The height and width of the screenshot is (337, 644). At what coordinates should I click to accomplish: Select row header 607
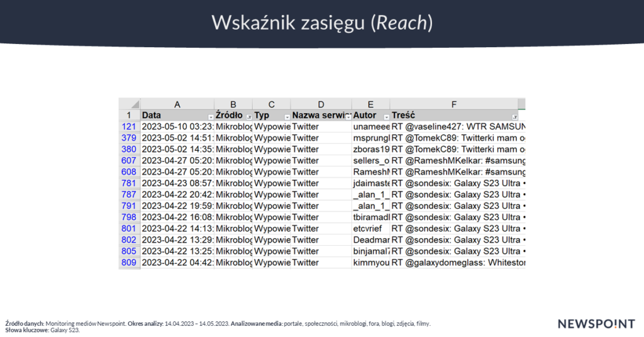(130, 160)
